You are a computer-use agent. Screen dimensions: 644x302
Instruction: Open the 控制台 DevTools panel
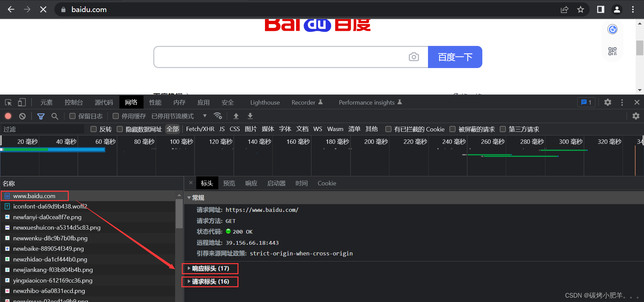click(73, 102)
